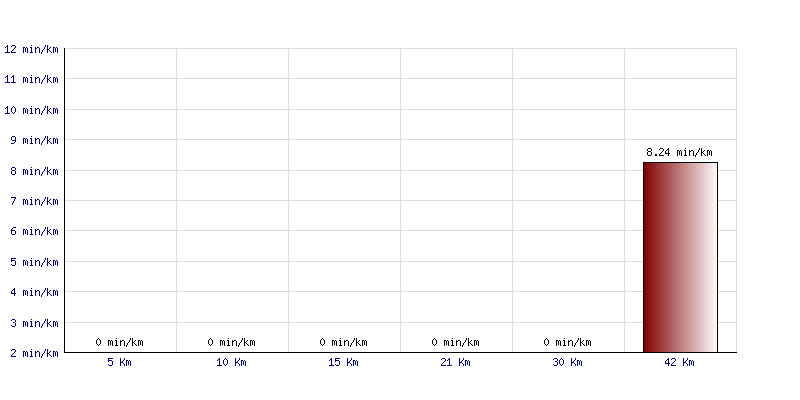Select the 12 min/km y-axis label

click(31, 49)
